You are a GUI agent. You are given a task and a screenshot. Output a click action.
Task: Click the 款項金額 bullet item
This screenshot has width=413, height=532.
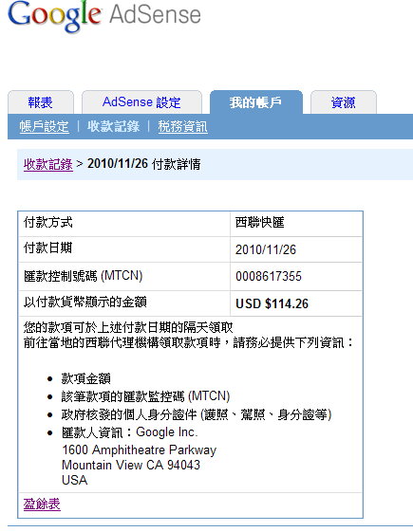click(86, 378)
